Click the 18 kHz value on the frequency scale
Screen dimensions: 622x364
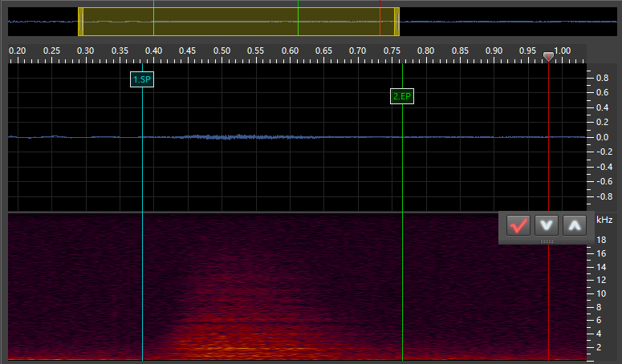pos(600,240)
